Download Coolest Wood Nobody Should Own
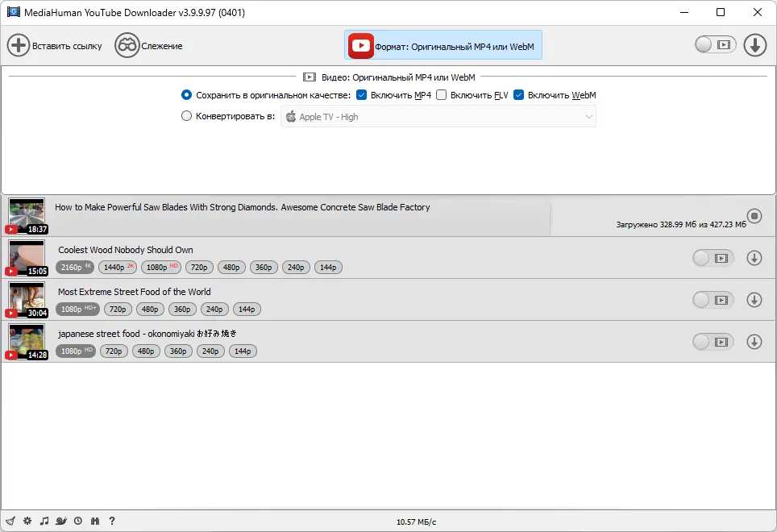This screenshot has width=777, height=532. (754, 258)
